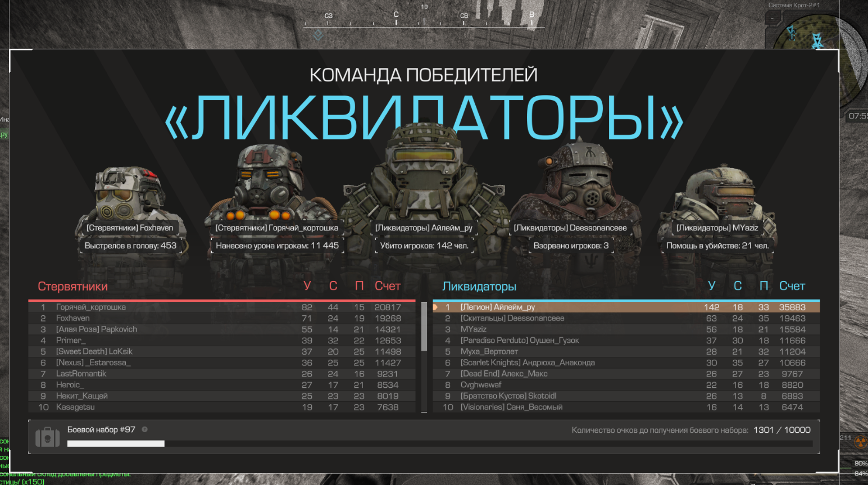
Task: Select the Некит_Кащей scoreboard row
Action: tap(222, 396)
